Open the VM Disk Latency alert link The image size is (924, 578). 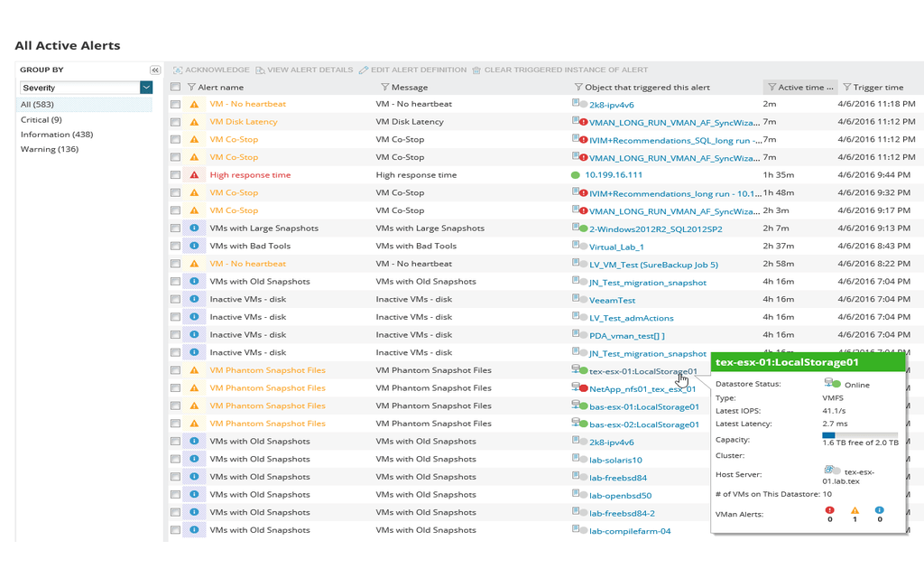(x=244, y=122)
